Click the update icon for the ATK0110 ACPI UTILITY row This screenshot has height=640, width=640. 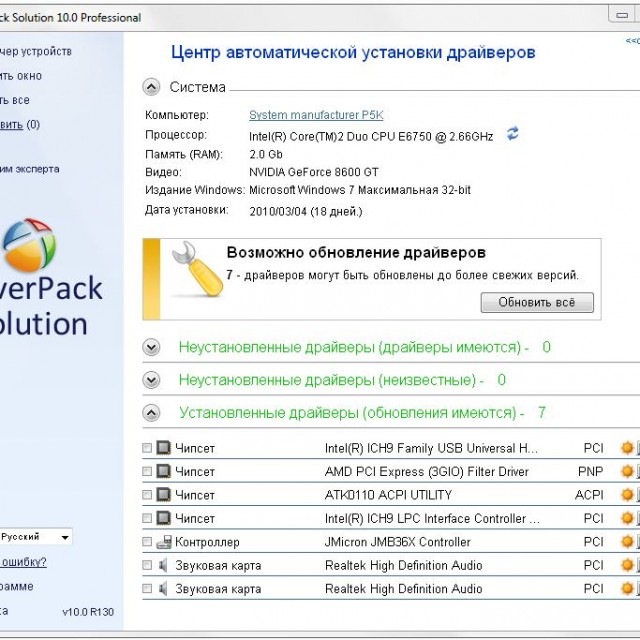click(x=627, y=495)
